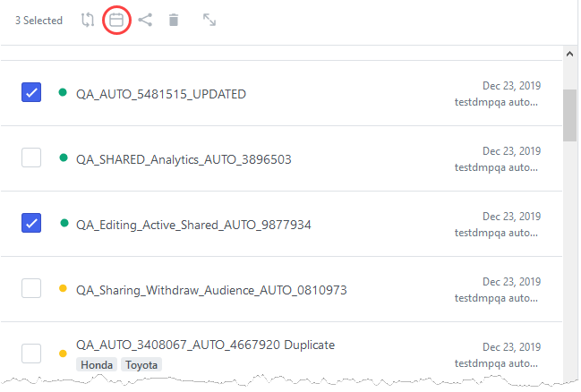Click the share icon in toolbar
The width and height of the screenshot is (581, 392).
pyautogui.click(x=145, y=20)
